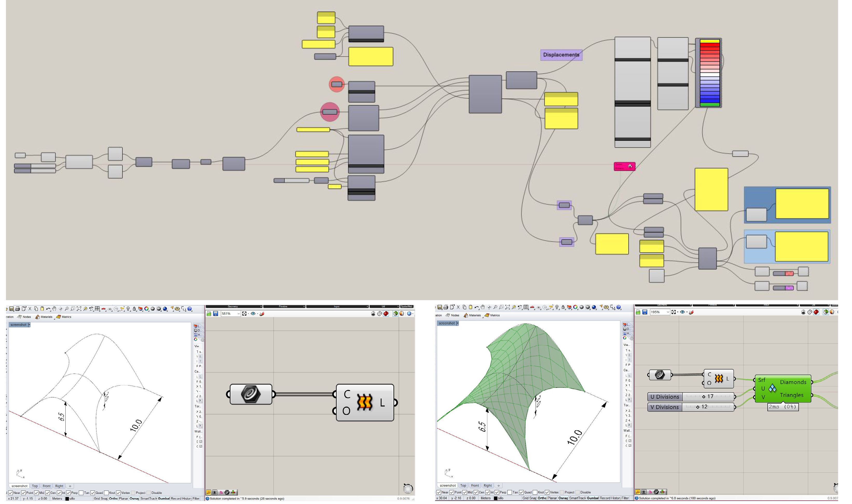The height and width of the screenshot is (504, 852).
Task: Open the 195% zoom level dropdown
Action: pyautogui.click(x=668, y=312)
